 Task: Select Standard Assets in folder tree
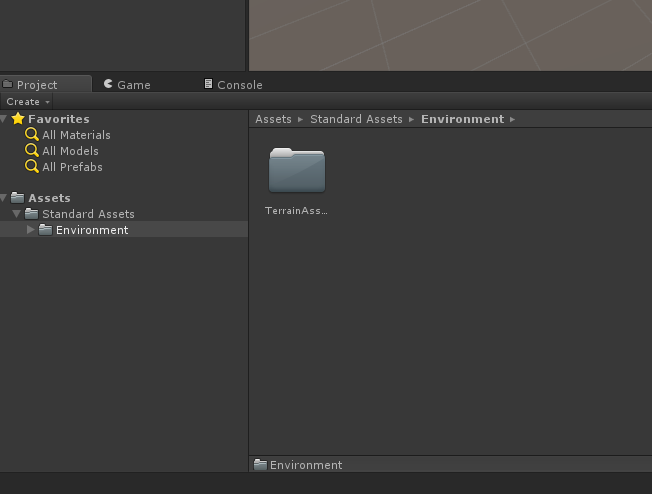point(88,214)
